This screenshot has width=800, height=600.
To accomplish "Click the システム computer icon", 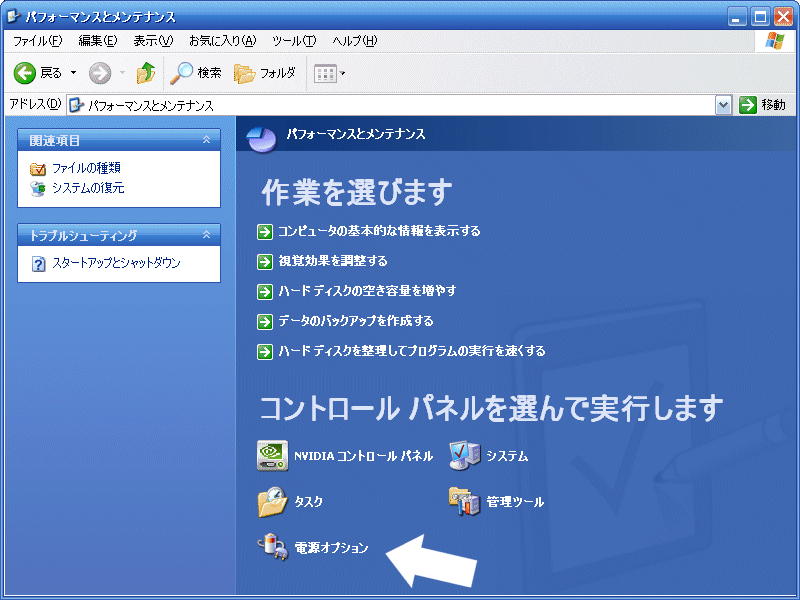I will click(465, 456).
